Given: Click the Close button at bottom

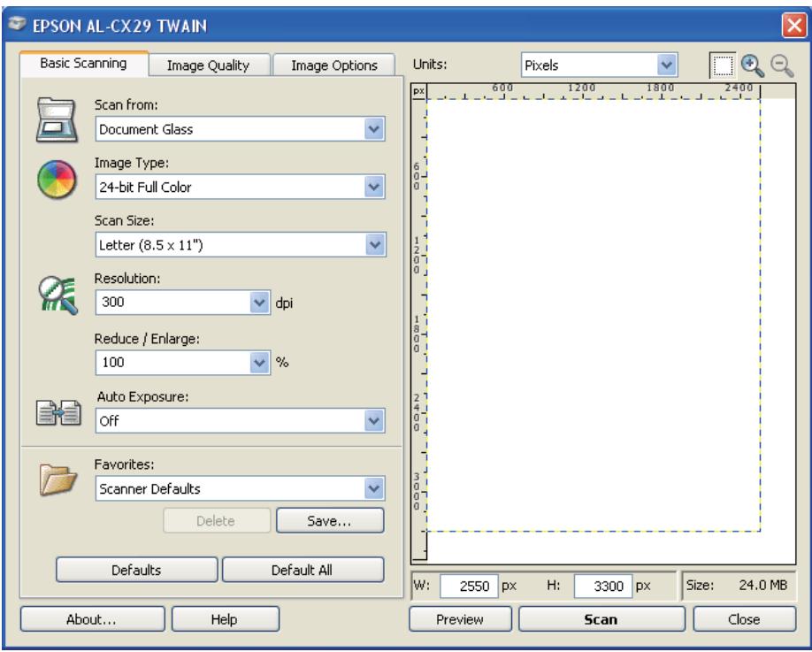Looking at the screenshot, I should pyautogui.click(x=744, y=619).
